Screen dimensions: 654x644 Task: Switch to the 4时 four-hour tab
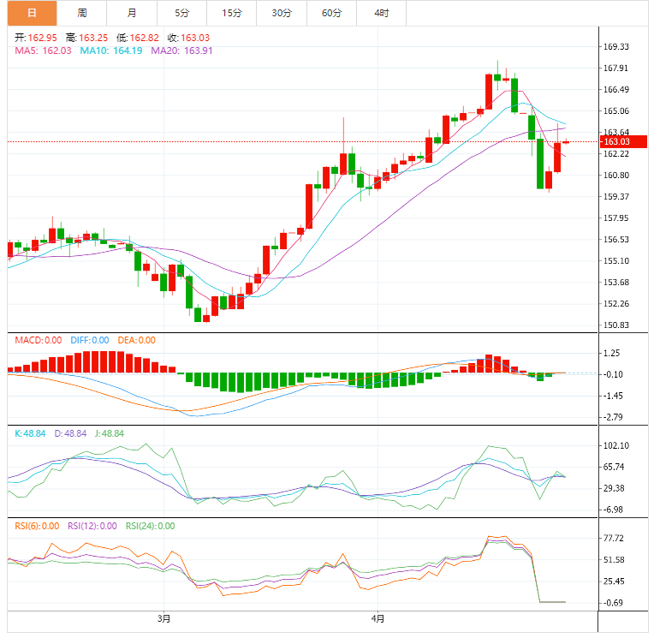tap(382, 13)
